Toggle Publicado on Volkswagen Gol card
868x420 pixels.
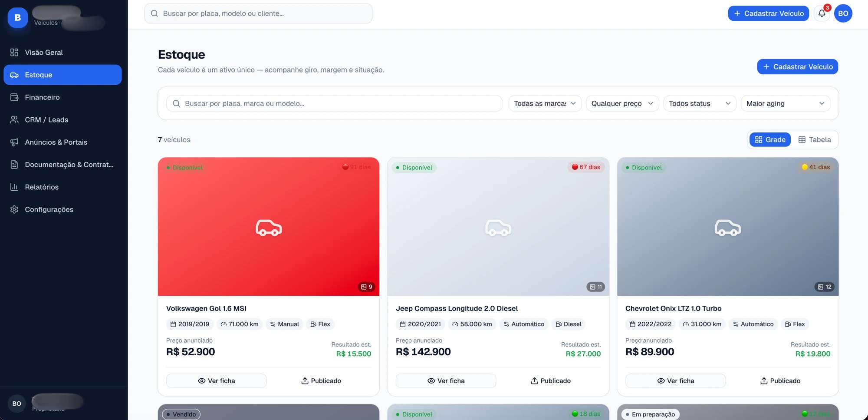coord(321,381)
